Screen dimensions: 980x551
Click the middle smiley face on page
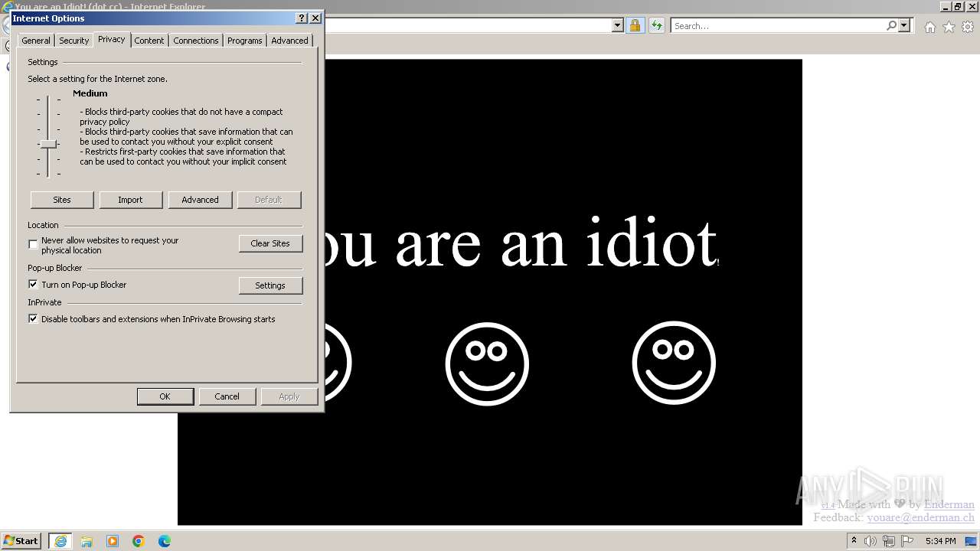click(487, 363)
